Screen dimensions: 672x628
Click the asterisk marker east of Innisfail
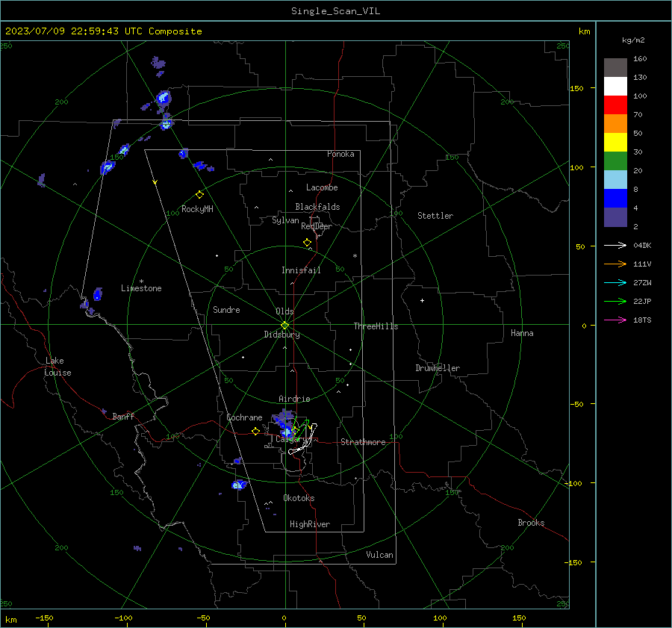(x=355, y=256)
